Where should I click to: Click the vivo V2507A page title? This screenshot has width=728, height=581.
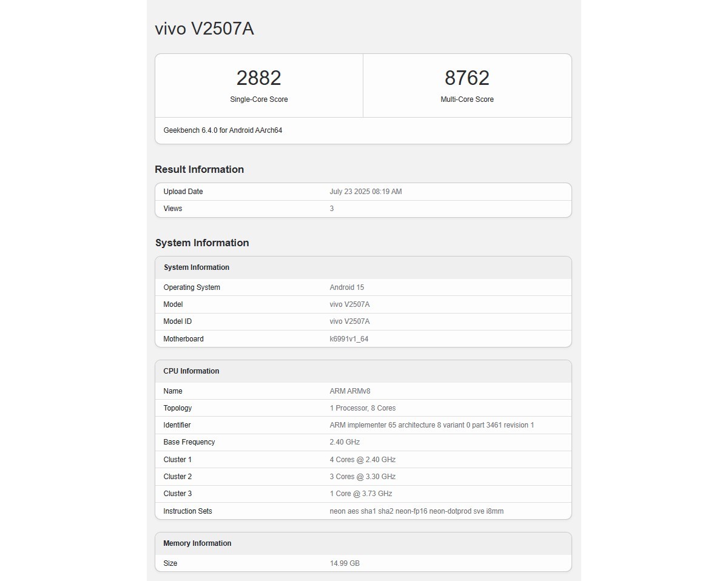tap(204, 29)
